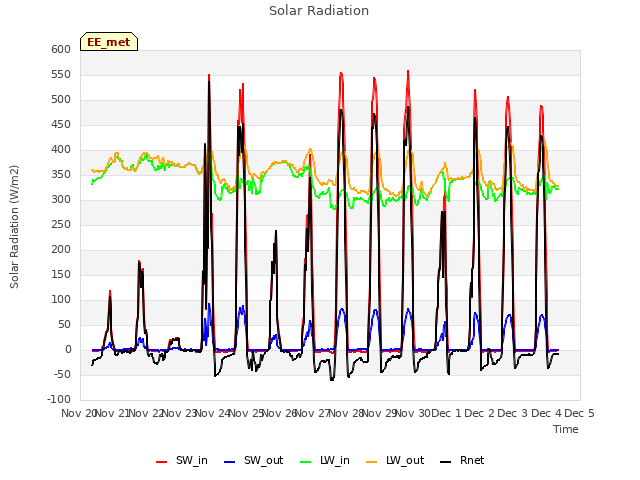
Task: Toggle the SW_out legend entry
Action: pos(253,461)
